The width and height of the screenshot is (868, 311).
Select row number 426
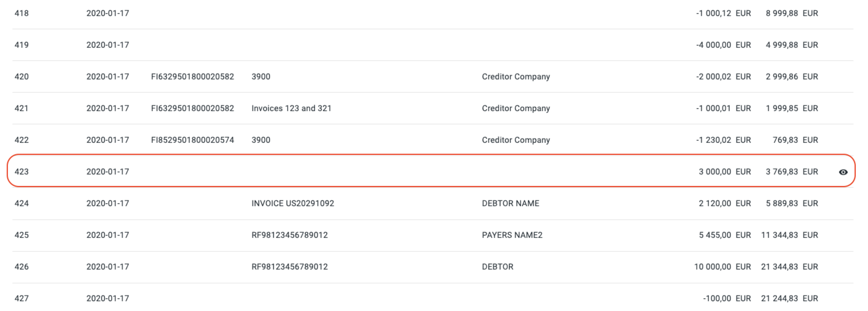coord(21,267)
